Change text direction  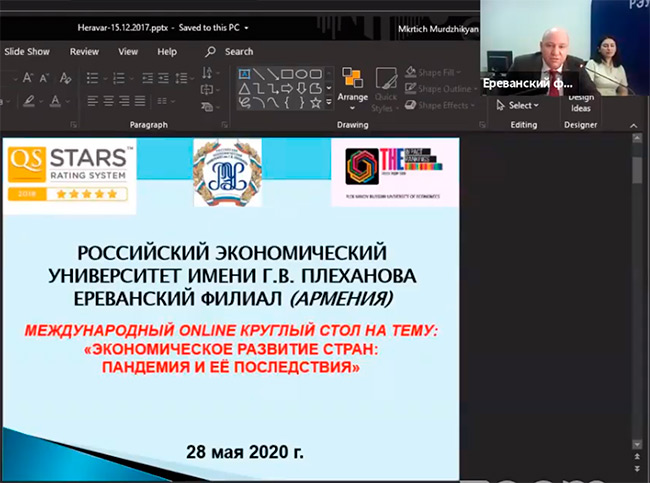[x=210, y=73]
